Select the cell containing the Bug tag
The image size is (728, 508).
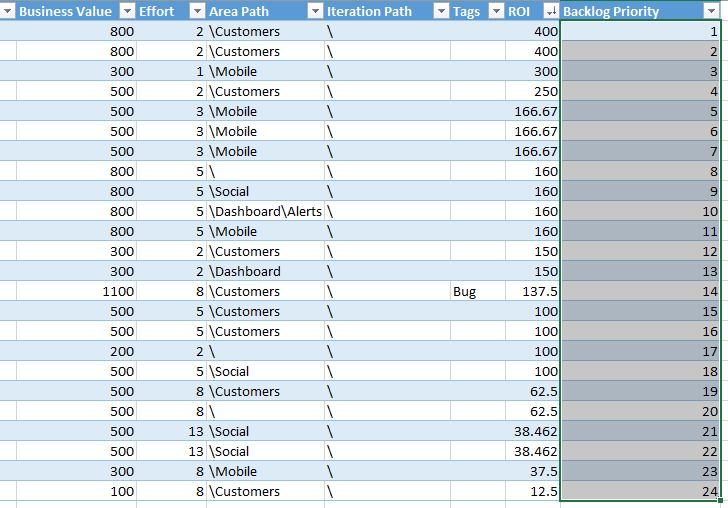(x=477, y=291)
